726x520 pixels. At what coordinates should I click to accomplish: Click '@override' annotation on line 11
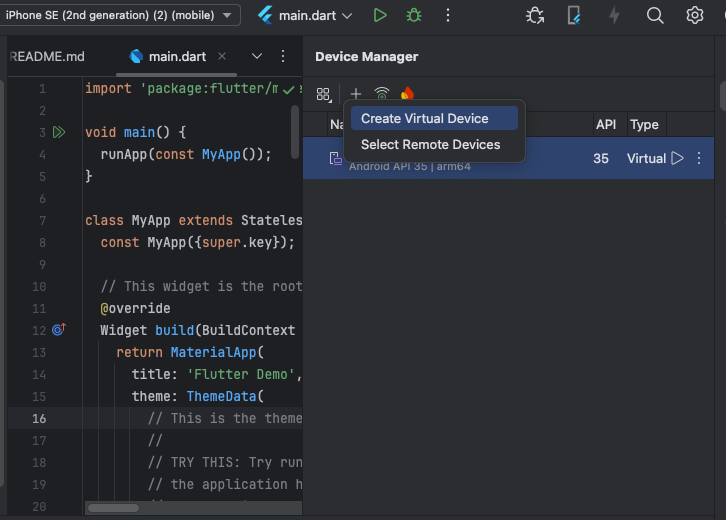pos(135,308)
